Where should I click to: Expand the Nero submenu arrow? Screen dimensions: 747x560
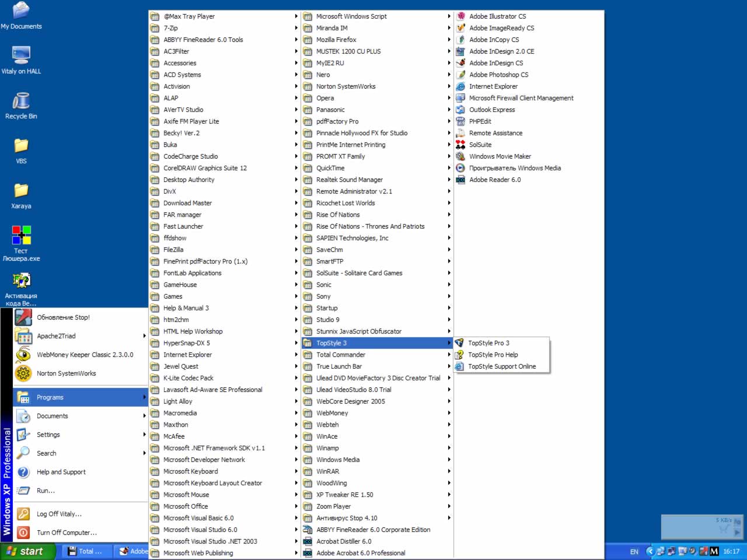(449, 75)
